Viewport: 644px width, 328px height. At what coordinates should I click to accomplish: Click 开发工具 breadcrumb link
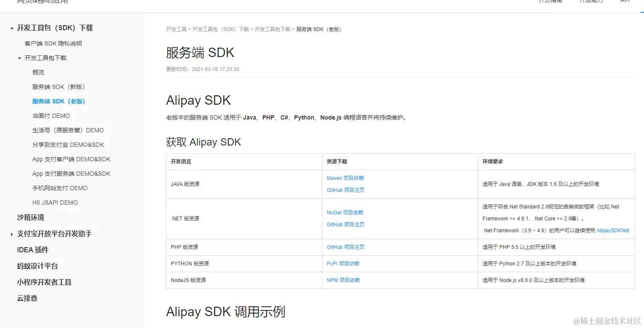pos(176,29)
